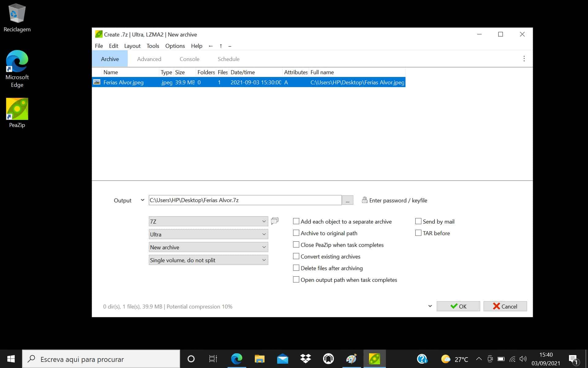Click the padlock password icon
The height and width of the screenshot is (368, 588).
(x=364, y=200)
